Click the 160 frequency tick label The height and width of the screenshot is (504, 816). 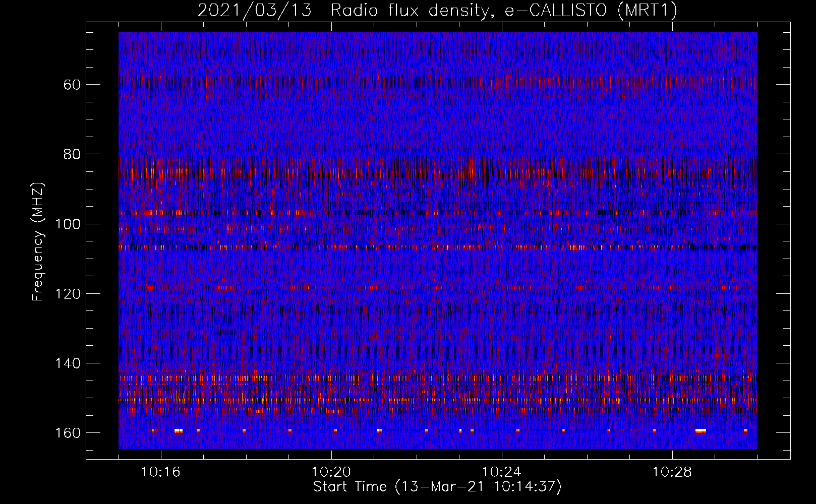(x=68, y=433)
